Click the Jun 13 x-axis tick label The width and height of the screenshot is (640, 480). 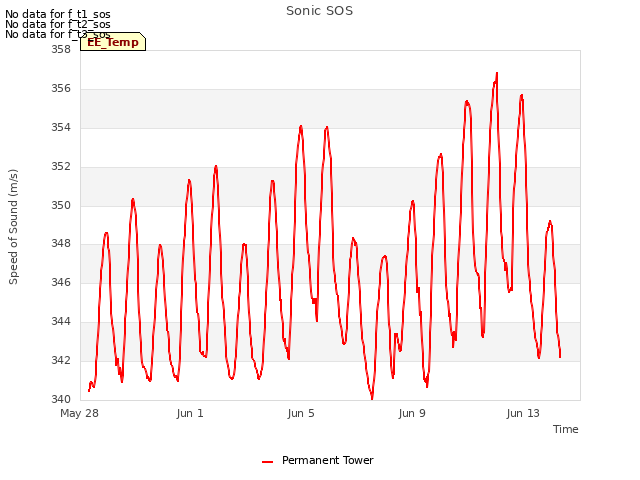523,413
